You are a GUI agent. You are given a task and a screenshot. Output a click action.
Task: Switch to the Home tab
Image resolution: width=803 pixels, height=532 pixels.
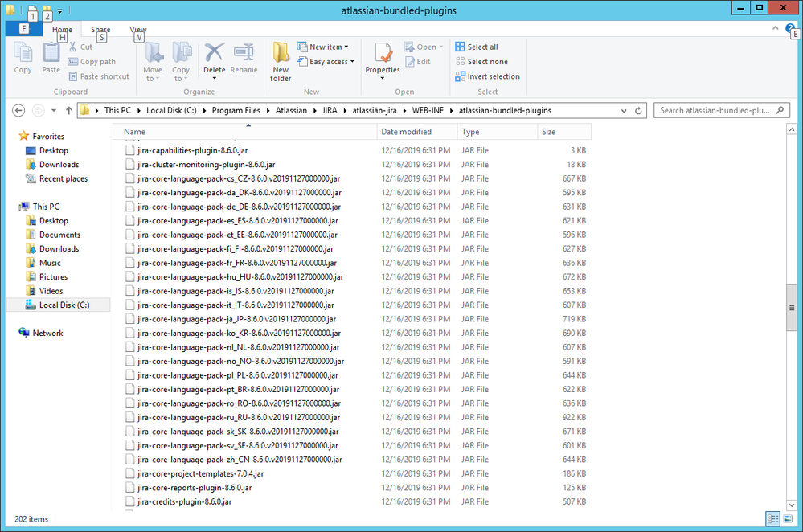point(62,29)
